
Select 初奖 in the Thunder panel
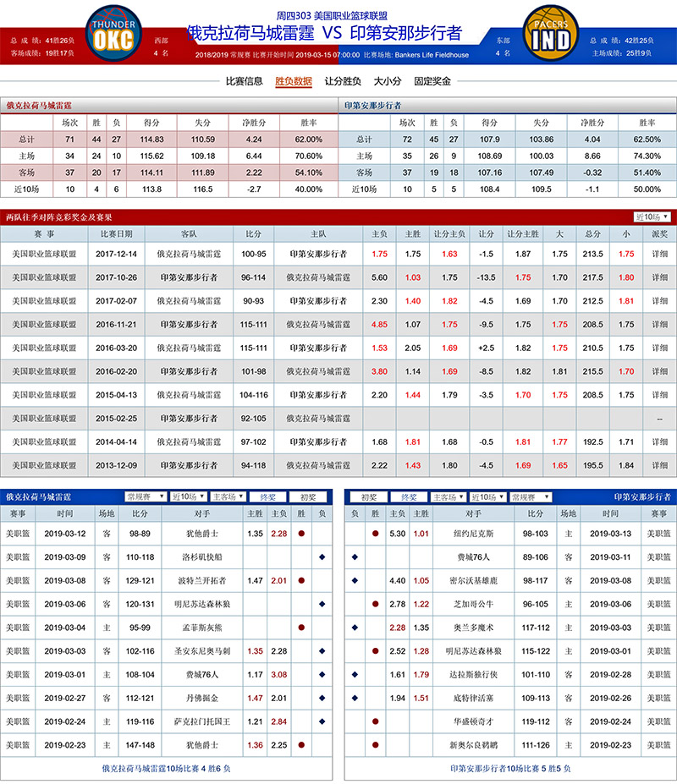pos(308,497)
